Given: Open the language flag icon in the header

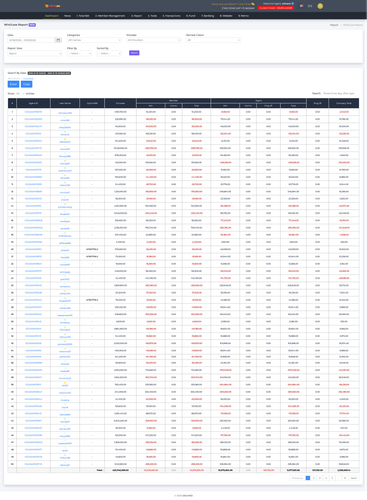Looking at the screenshot, I should [301, 6].
